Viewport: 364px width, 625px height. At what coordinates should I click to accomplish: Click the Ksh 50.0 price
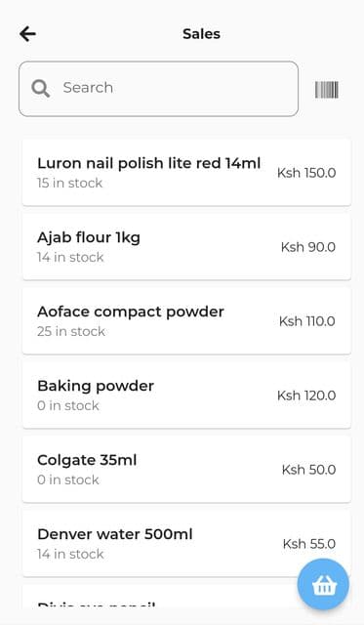tap(308, 470)
